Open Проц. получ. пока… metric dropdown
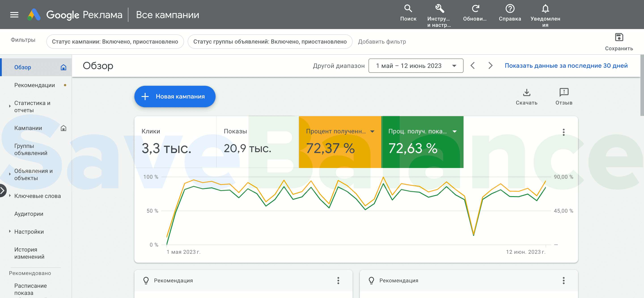This screenshot has width=644, height=298. (454, 131)
